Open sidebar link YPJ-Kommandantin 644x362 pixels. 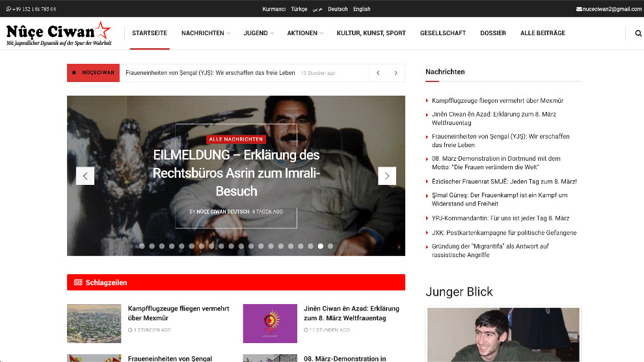point(500,218)
